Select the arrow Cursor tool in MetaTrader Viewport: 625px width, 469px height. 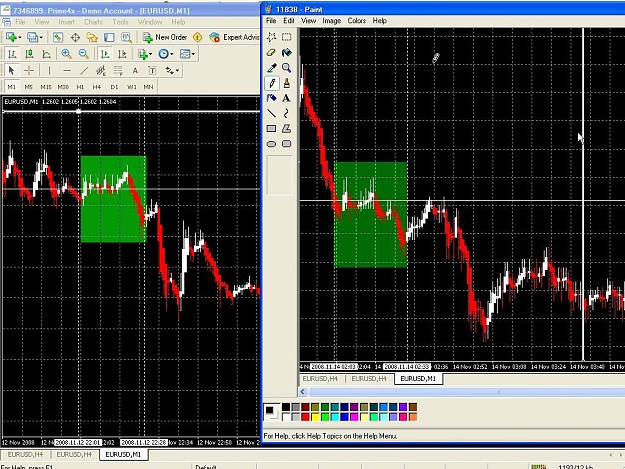12,71
